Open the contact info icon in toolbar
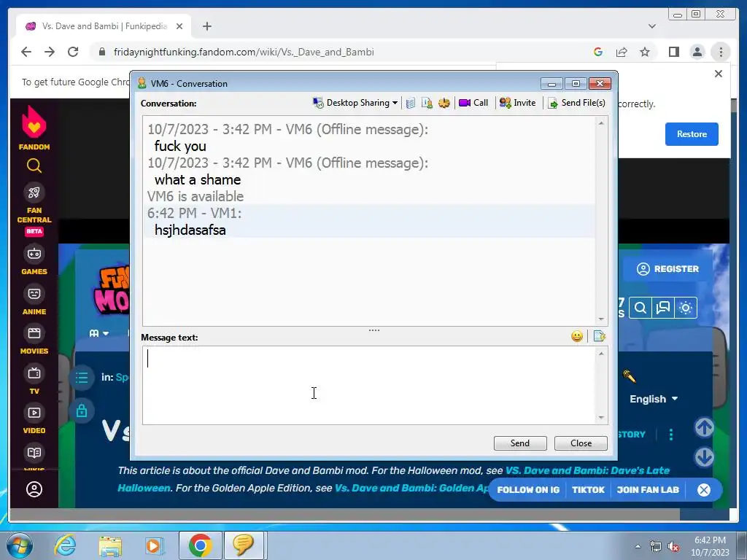This screenshot has height=560, width=747. (427, 103)
